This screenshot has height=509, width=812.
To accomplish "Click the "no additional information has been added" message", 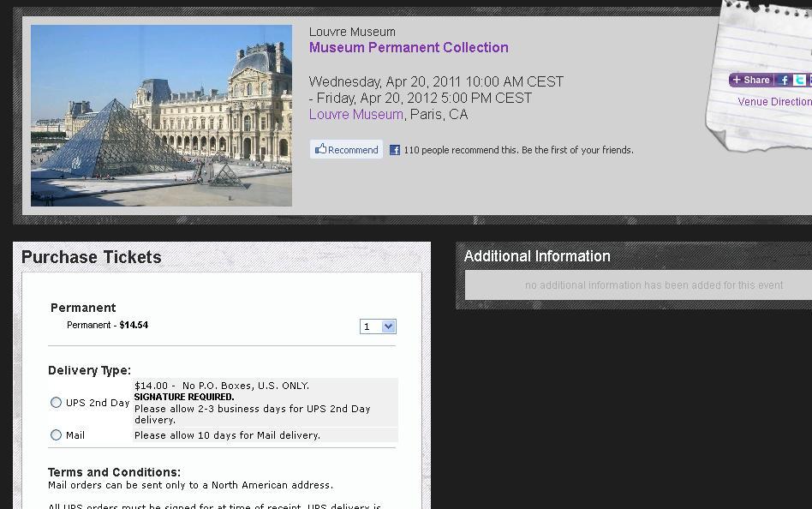I will 654,285.
